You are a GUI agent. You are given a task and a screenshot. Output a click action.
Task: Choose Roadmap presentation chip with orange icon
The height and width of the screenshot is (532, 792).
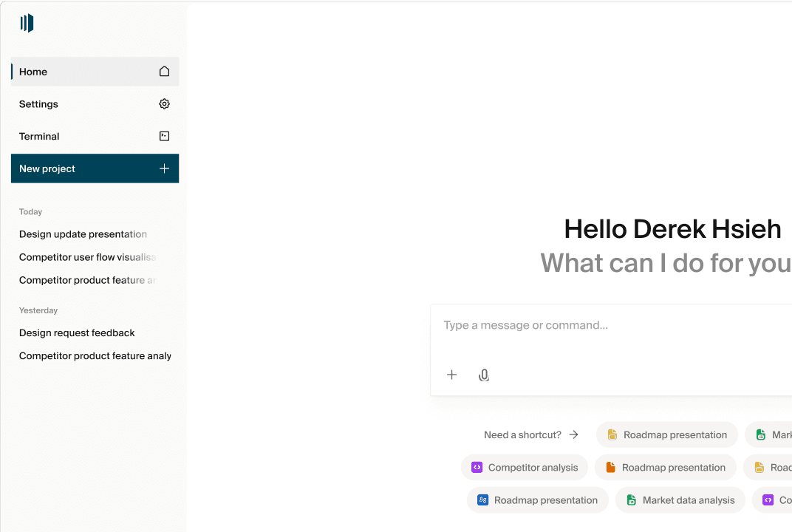665,467
